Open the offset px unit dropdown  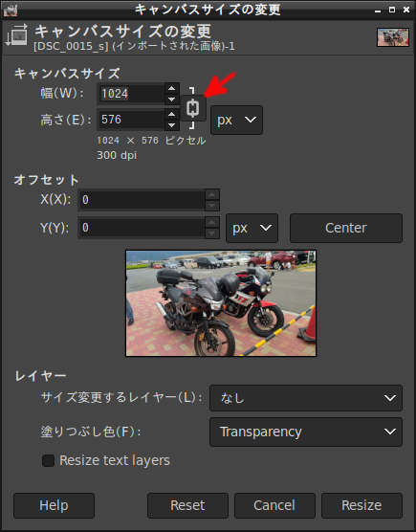(252, 228)
